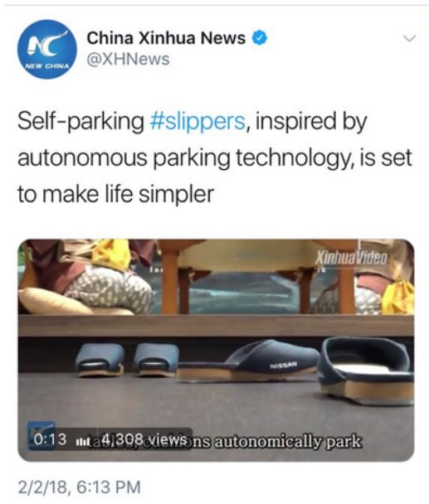
Task: Click the Nissan slipper in the video
Action: coord(247,361)
